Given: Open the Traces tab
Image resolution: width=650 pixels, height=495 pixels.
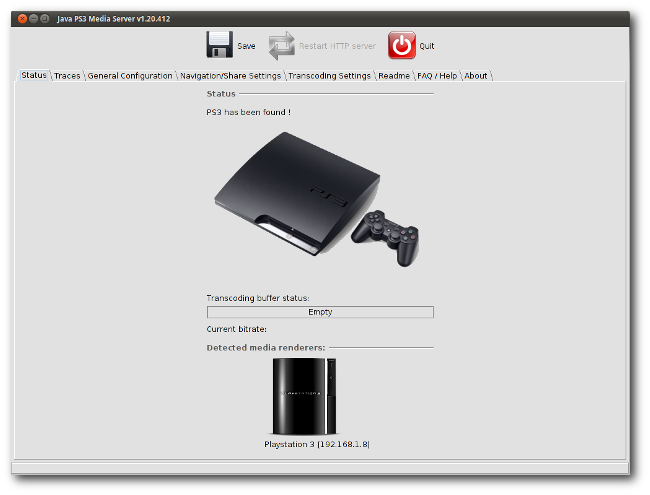Looking at the screenshot, I should [67, 76].
